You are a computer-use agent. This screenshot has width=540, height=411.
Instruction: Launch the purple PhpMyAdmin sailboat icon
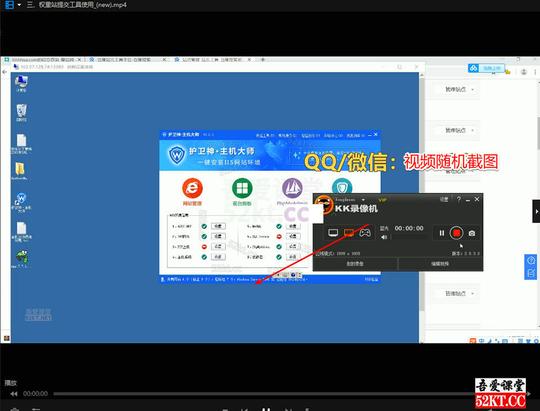coord(292,188)
